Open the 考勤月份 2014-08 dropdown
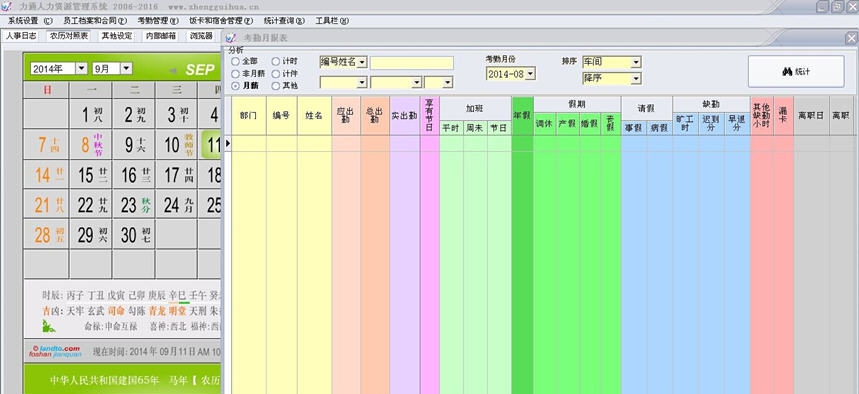The height and width of the screenshot is (394, 859). click(531, 73)
